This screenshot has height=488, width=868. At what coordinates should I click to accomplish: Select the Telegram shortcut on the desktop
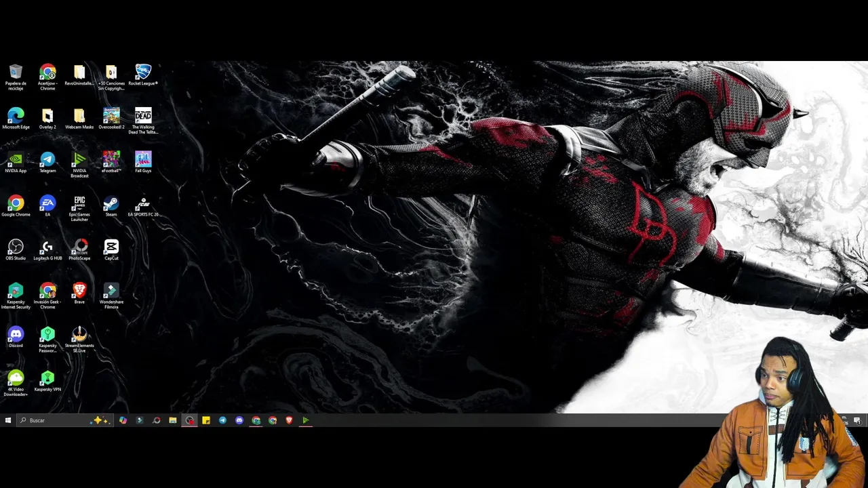click(x=47, y=163)
